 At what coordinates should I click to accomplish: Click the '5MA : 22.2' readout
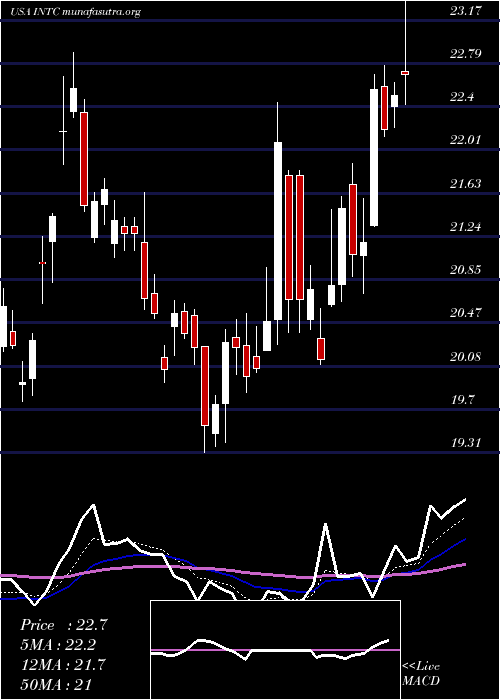coord(58,645)
